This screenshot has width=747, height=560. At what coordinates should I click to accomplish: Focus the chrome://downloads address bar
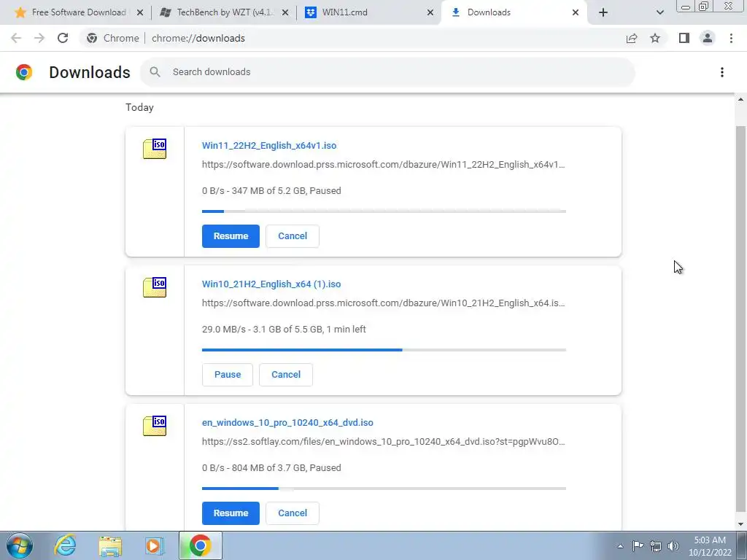[198, 38]
